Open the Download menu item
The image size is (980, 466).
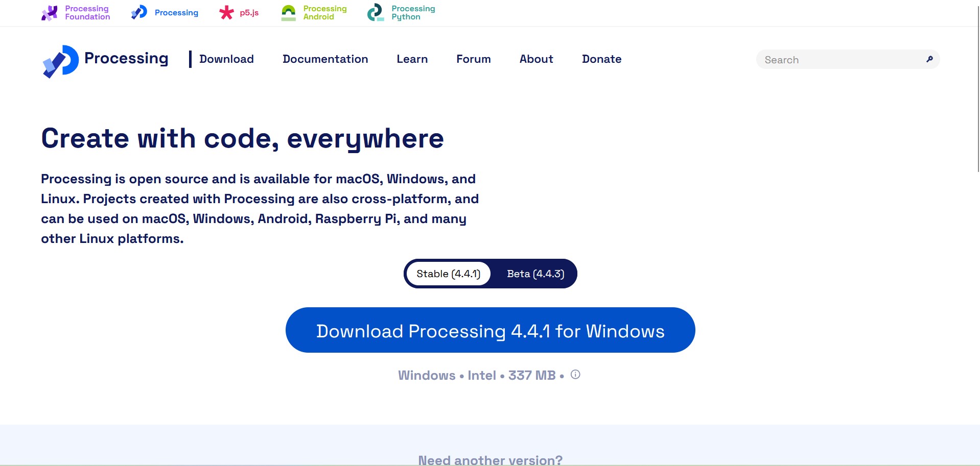[x=226, y=59]
